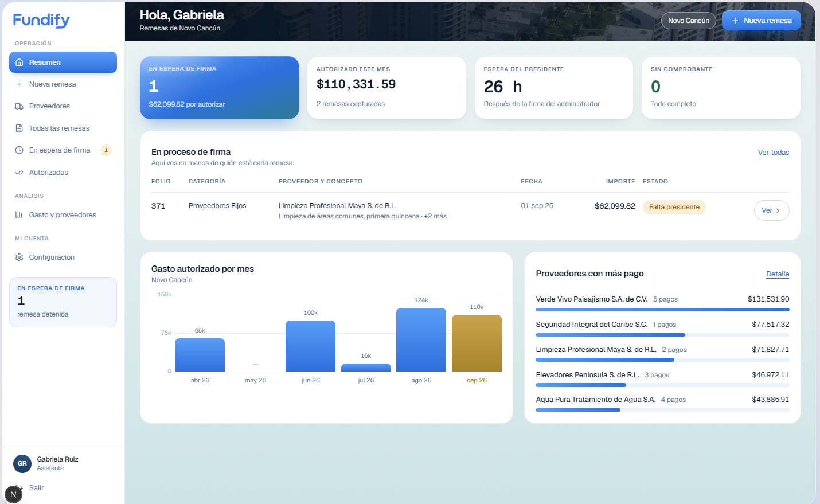This screenshot has width=820, height=504.
Task: Click the ago 26 chart bar
Action: (x=421, y=340)
